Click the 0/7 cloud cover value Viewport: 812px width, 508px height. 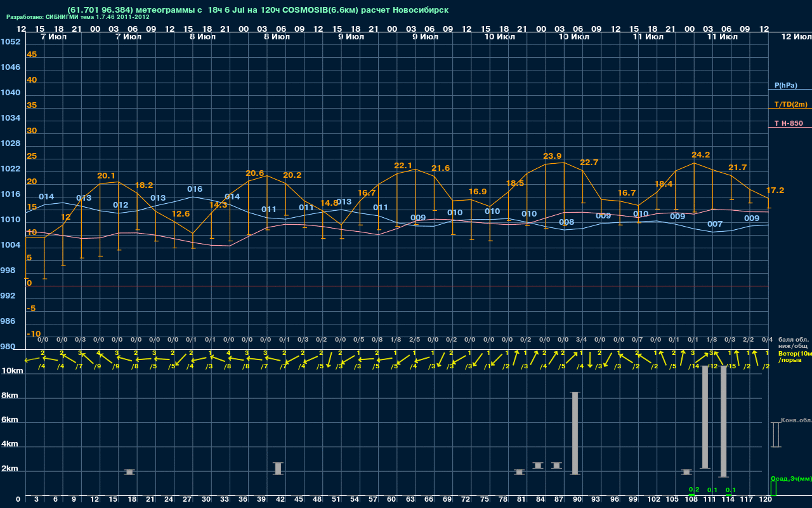[x=637, y=340]
